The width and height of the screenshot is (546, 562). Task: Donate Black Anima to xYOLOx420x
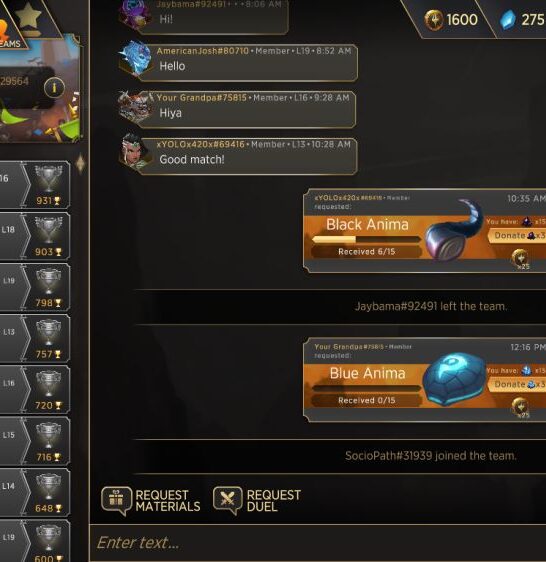517,235
